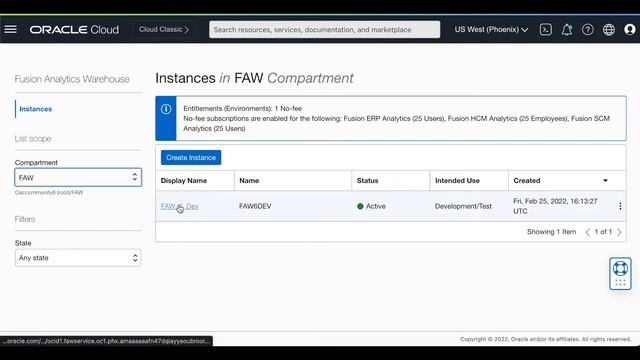This screenshot has width=640, height=360.
Task: Open the language globe icon
Action: (609, 29)
